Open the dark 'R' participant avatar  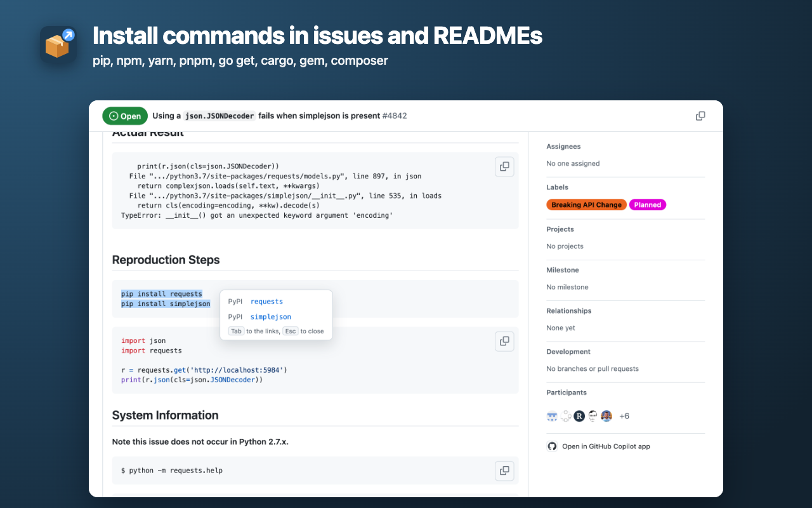pyautogui.click(x=579, y=416)
